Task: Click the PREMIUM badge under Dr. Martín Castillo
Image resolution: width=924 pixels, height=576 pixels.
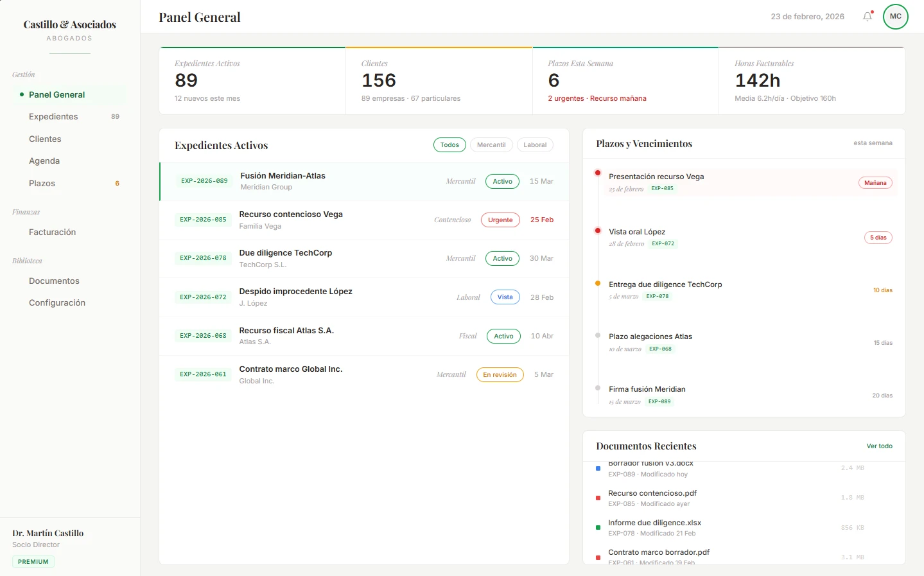Action: [x=33, y=562]
